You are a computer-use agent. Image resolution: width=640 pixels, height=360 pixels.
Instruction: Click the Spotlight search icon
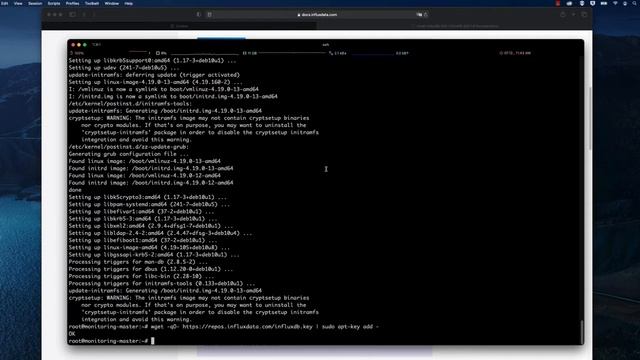[634, 3]
